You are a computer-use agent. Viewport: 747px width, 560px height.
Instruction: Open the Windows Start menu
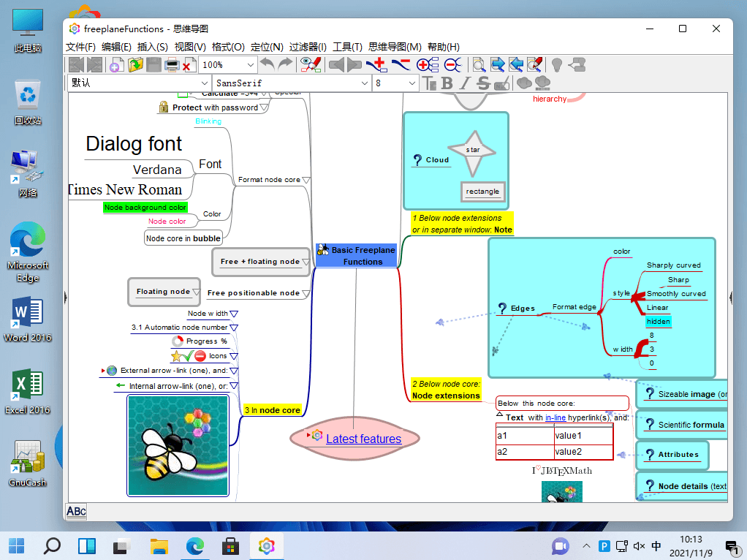pyautogui.click(x=17, y=546)
